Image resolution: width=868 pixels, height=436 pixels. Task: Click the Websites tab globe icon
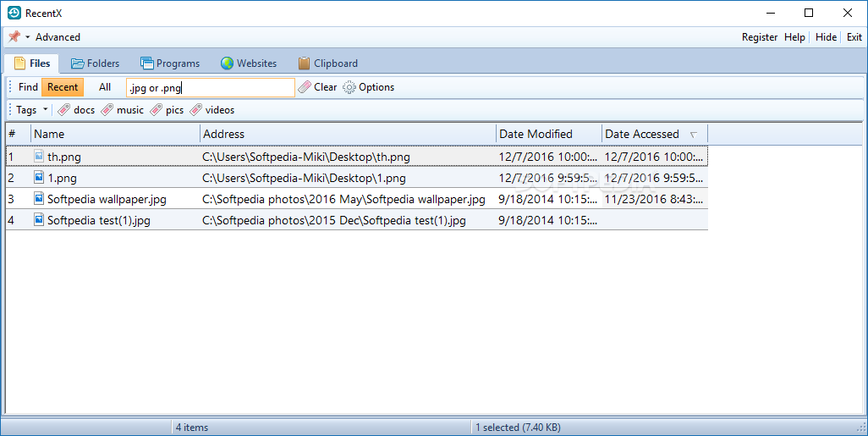coord(227,63)
